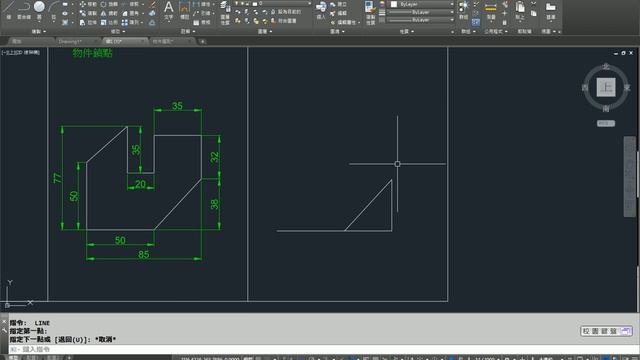Activate the Copy (複製) command
This screenshot has width=640, height=360.
pos(88,13)
